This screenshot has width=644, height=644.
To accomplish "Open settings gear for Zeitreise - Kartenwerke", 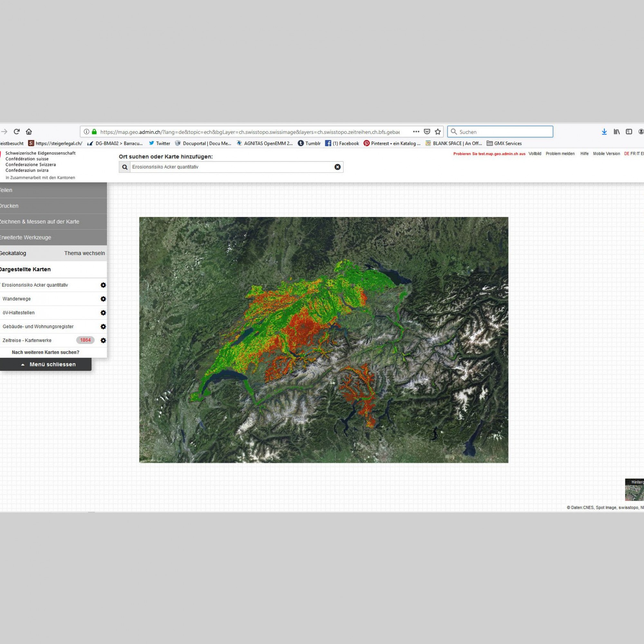I will pyautogui.click(x=103, y=340).
